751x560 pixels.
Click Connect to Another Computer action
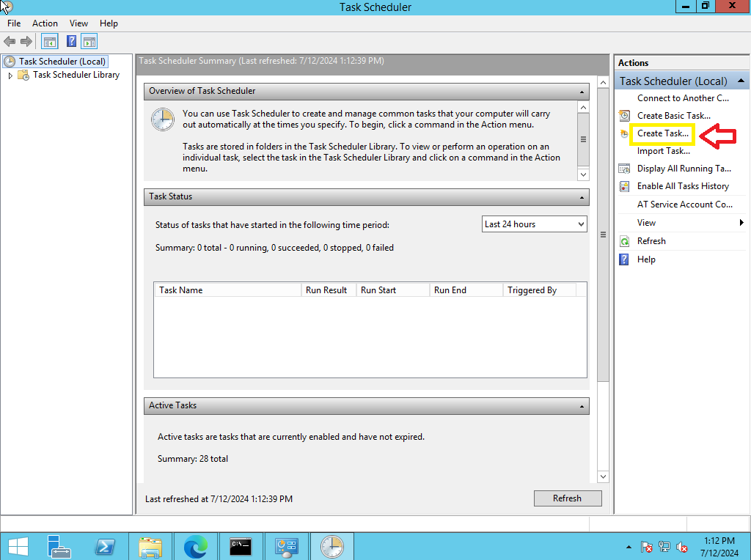pos(683,98)
